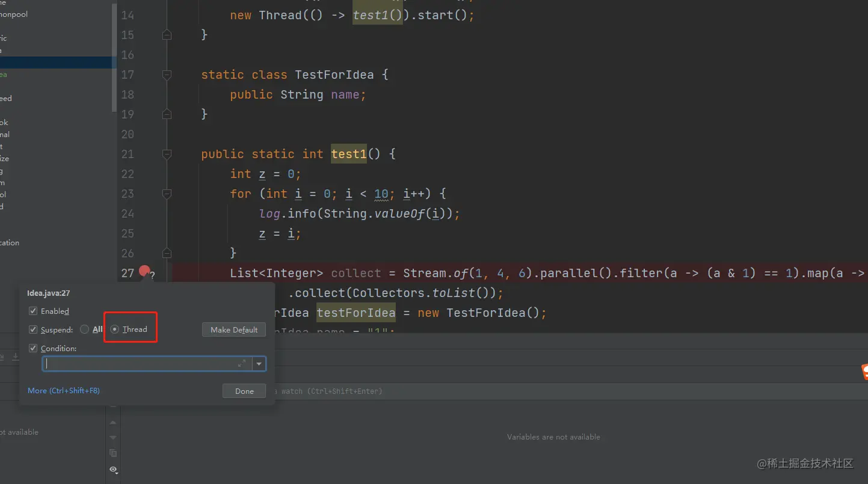
Task: Collapse the for loop fold at line 23
Action: (x=167, y=194)
